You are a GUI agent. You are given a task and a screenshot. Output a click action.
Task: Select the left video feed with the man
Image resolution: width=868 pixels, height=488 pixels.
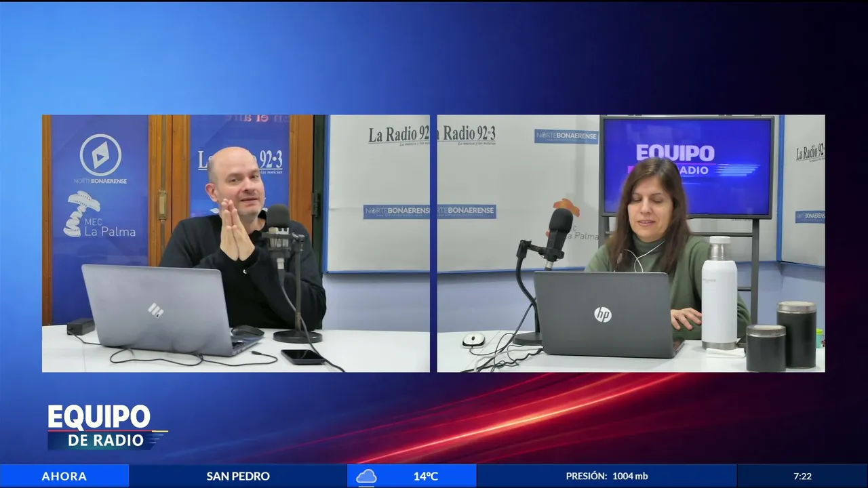click(236, 243)
